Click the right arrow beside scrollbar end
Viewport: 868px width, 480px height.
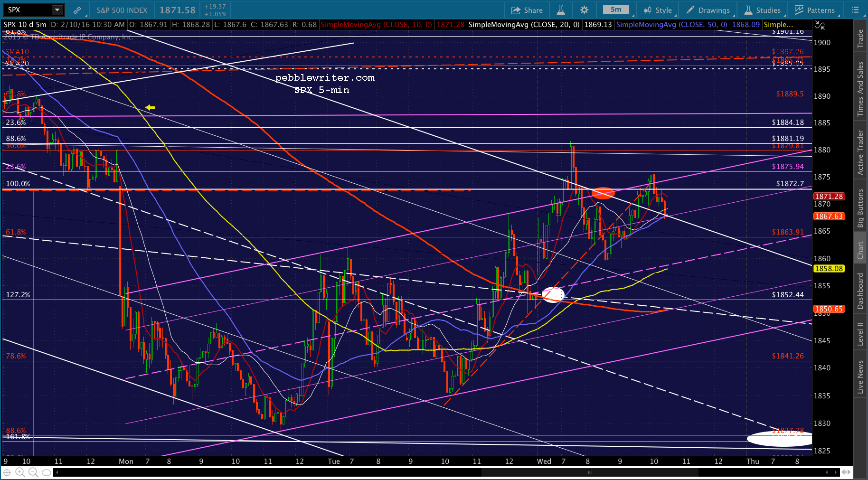click(x=837, y=472)
